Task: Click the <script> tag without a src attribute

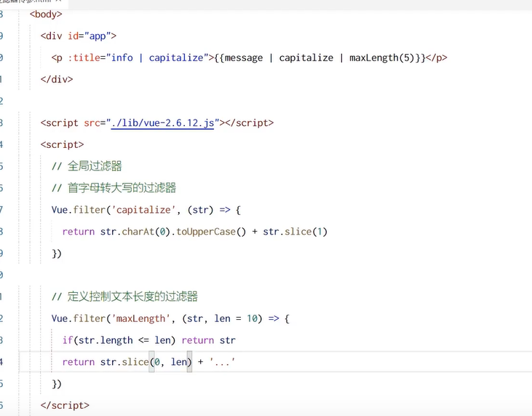Action: click(62, 145)
